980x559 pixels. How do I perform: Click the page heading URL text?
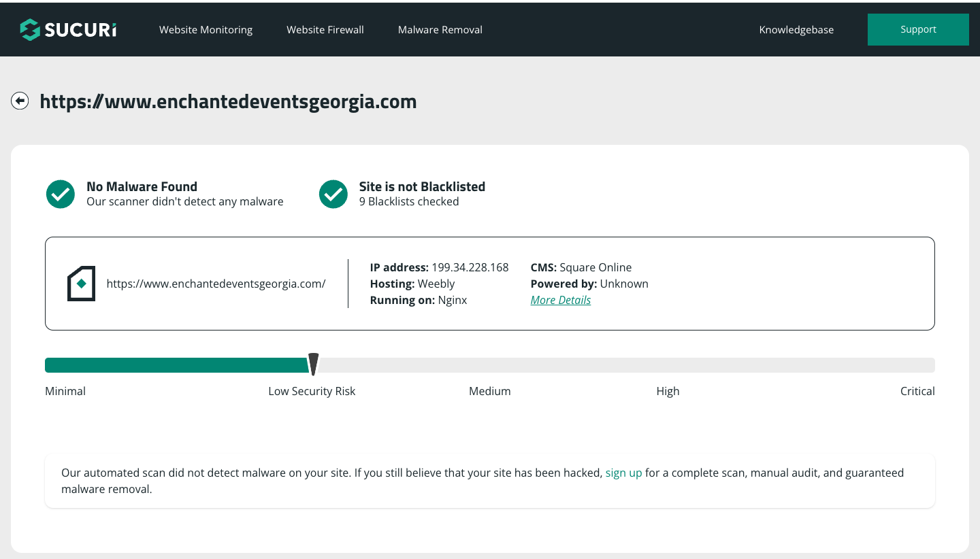228,101
